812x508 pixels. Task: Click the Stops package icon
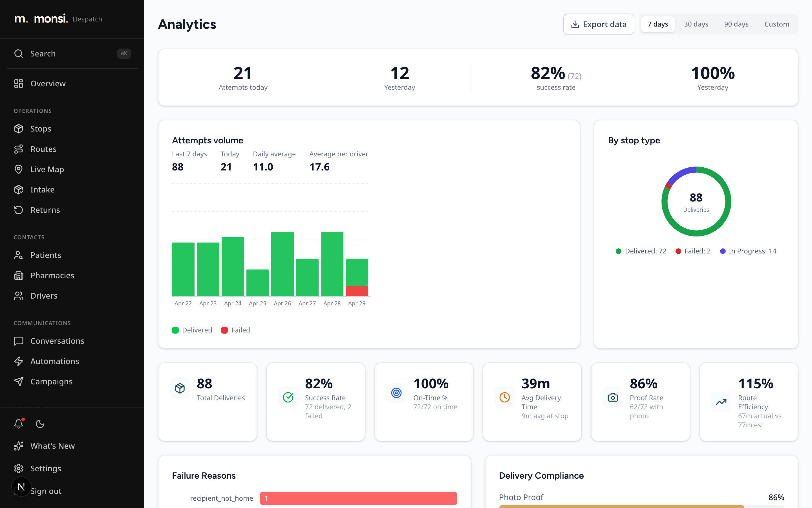19,129
